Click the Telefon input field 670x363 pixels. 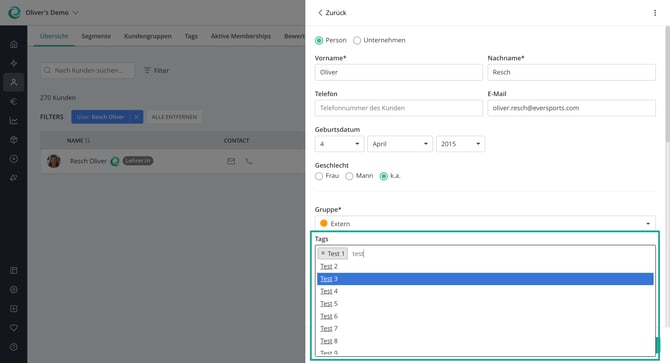pyautogui.click(x=399, y=108)
